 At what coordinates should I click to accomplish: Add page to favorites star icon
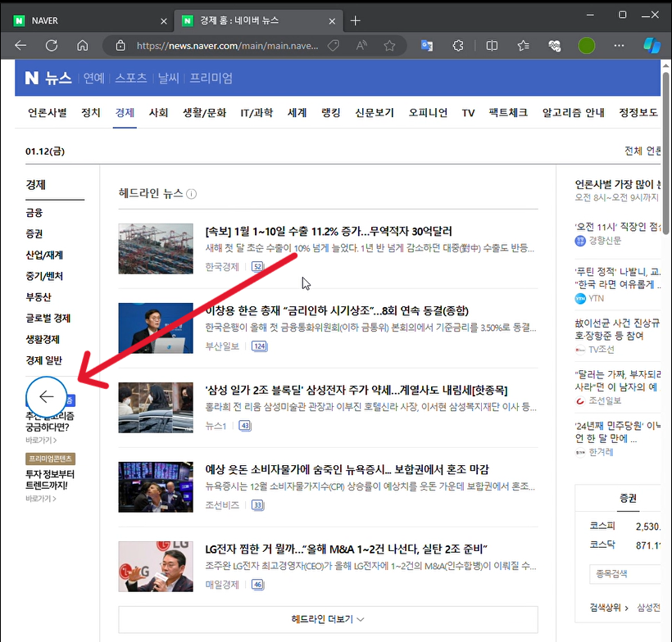point(389,45)
